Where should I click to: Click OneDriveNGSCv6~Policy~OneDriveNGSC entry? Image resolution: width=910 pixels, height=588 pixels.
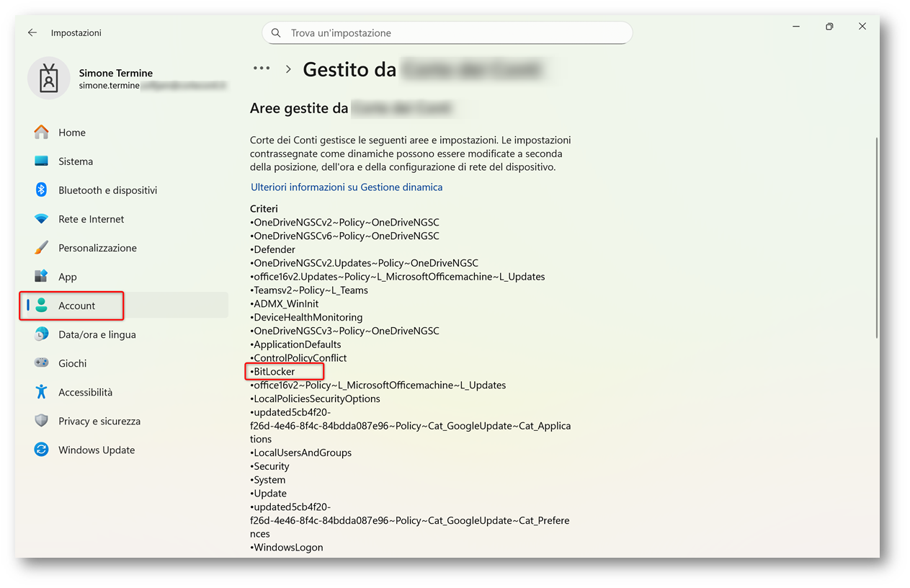click(x=344, y=236)
